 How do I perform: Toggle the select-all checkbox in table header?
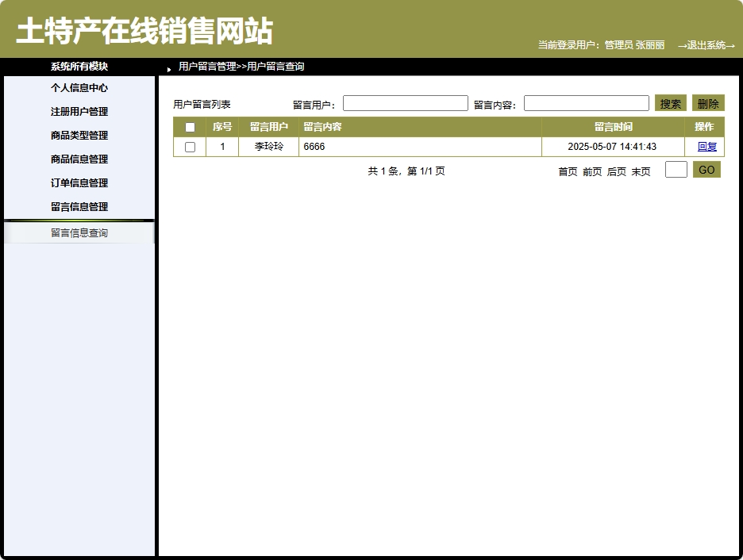point(190,126)
